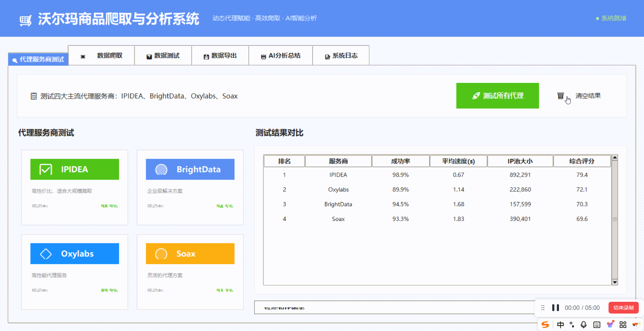644x331 pixels.
Task: Toggle the 中 Chinese input mode indicator
Action: tap(560, 325)
